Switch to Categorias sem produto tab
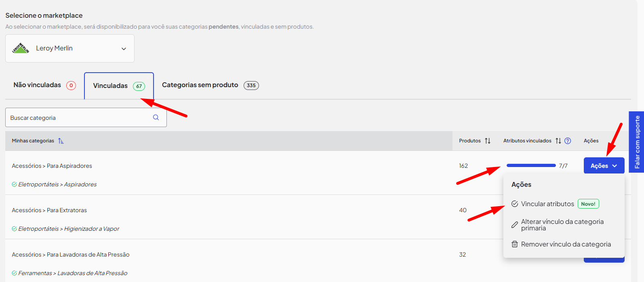 [x=210, y=85]
